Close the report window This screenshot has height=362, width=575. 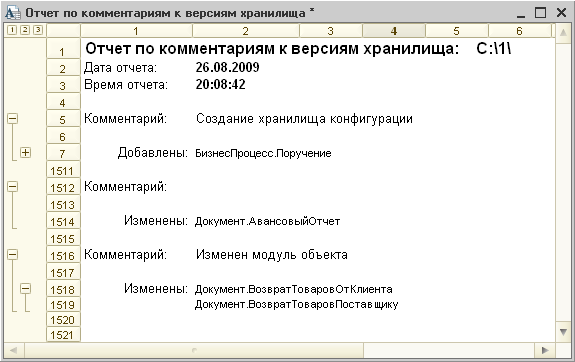[561, 13]
